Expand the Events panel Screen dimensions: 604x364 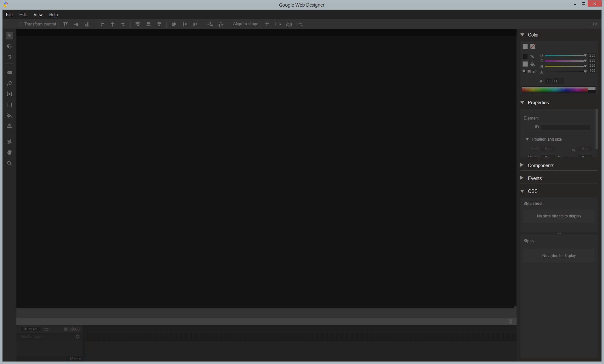click(522, 178)
